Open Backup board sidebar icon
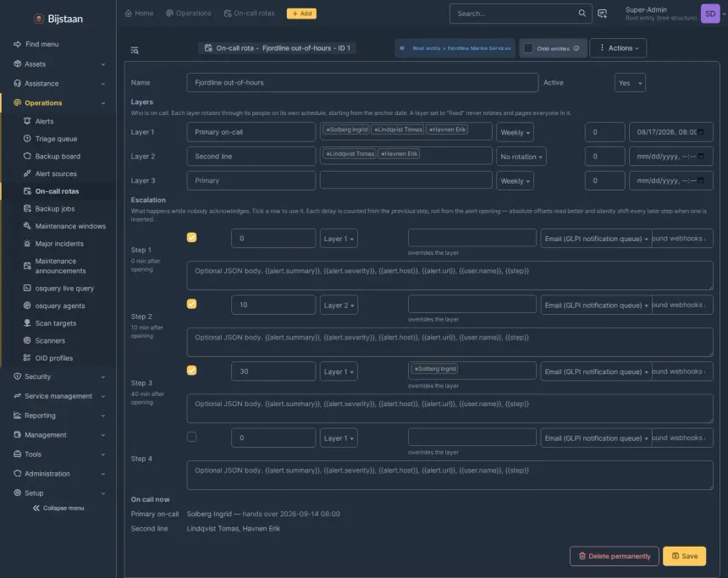Viewport: 728px width, 578px height. coord(27,156)
